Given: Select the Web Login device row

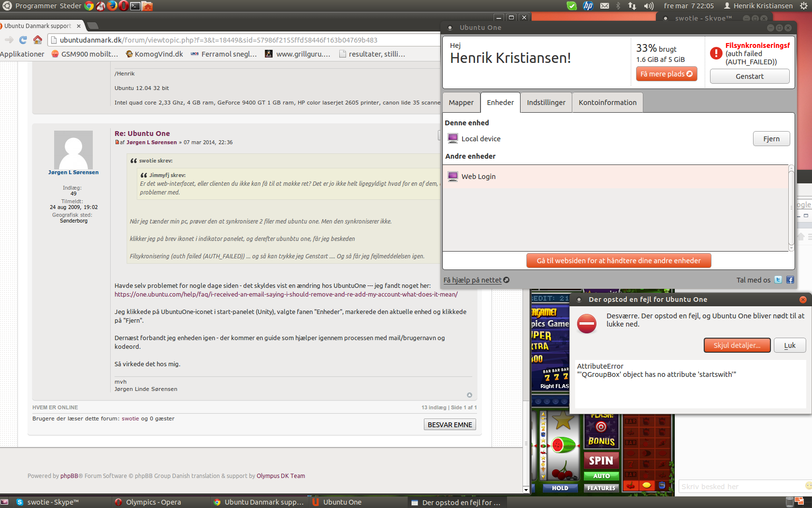Looking at the screenshot, I should (615, 177).
